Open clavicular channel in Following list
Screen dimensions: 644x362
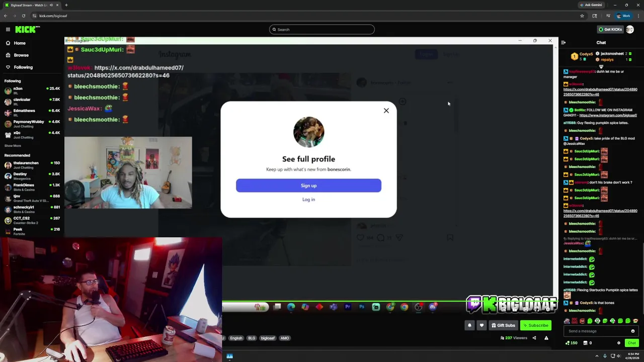tap(32, 102)
